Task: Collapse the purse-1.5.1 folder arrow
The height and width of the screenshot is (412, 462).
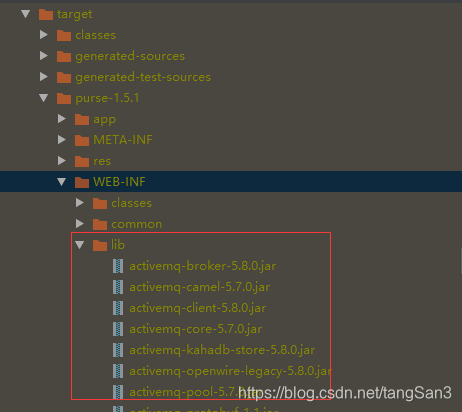Action: tap(43, 98)
